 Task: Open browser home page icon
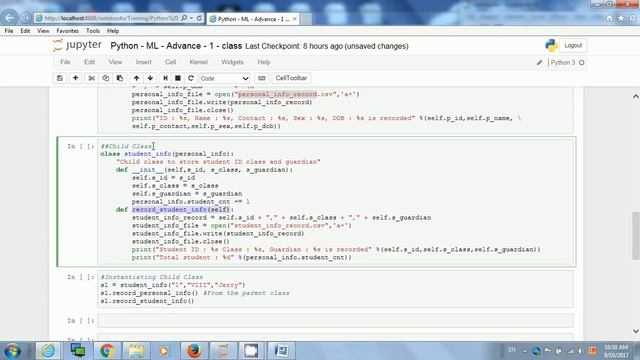pos(609,18)
